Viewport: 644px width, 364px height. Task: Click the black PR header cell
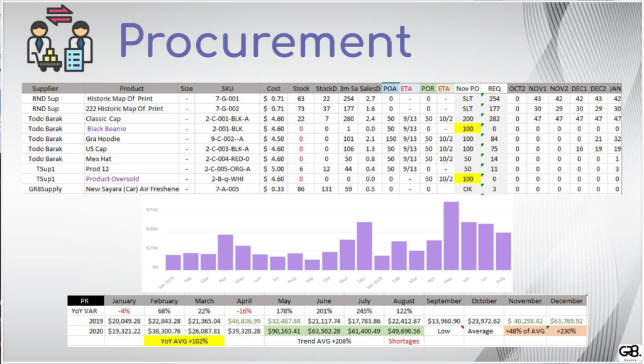point(86,301)
